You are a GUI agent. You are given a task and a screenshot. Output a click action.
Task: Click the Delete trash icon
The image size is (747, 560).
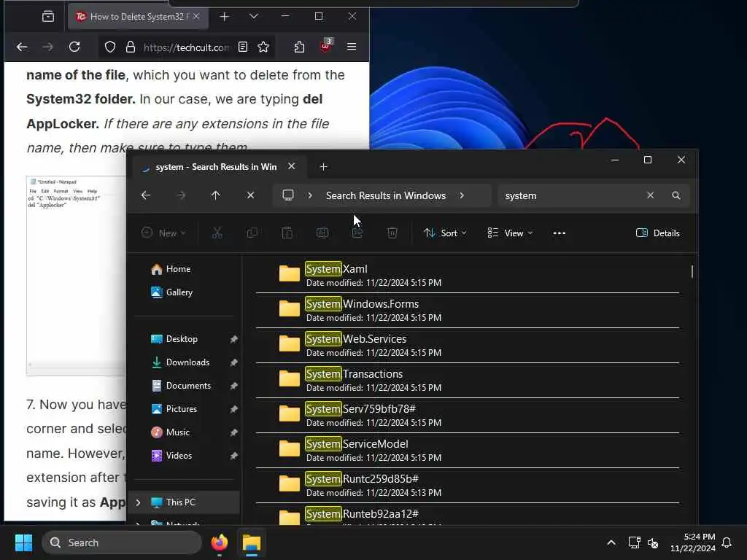[392, 233]
